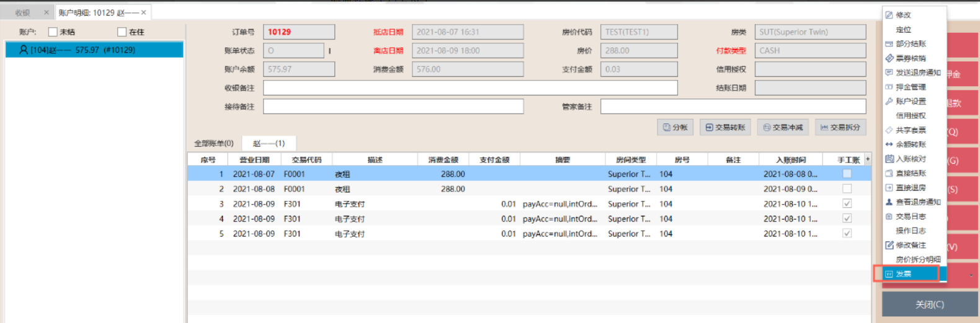Select highlighted 发票 invoice menu item

click(909, 274)
